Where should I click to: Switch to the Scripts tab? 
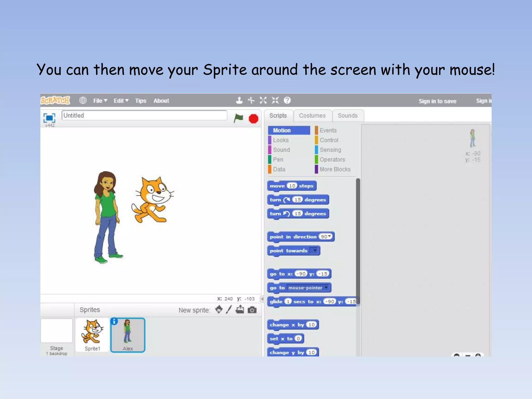click(x=278, y=116)
